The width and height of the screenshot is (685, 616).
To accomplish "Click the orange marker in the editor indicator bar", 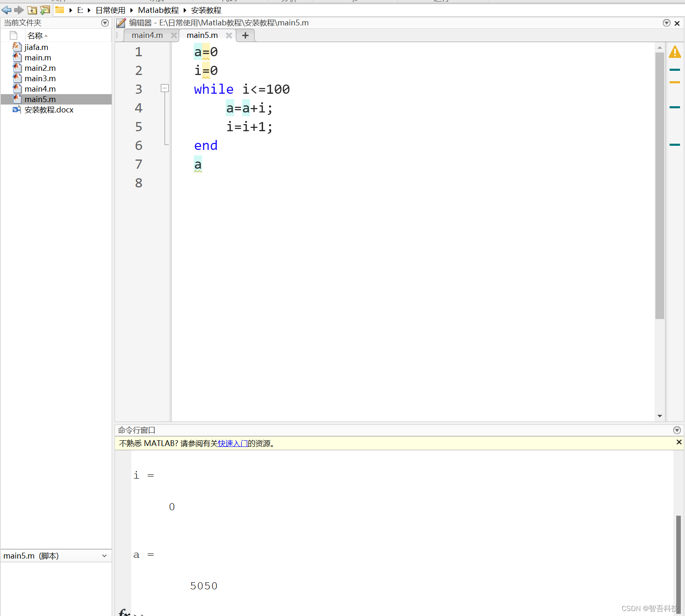I will point(675,82).
